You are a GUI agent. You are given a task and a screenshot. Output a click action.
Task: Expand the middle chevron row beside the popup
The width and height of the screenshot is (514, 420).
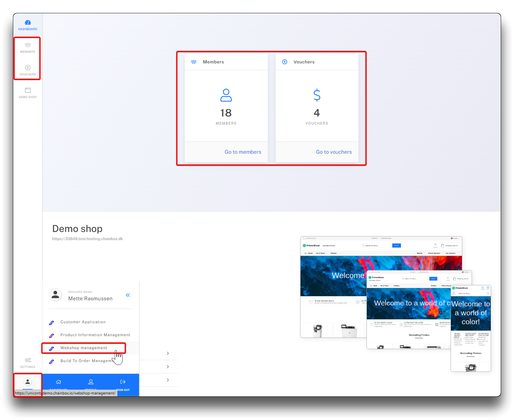click(168, 367)
